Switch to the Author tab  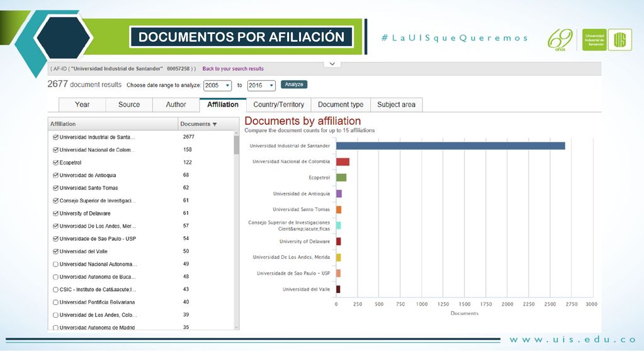point(176,105)
